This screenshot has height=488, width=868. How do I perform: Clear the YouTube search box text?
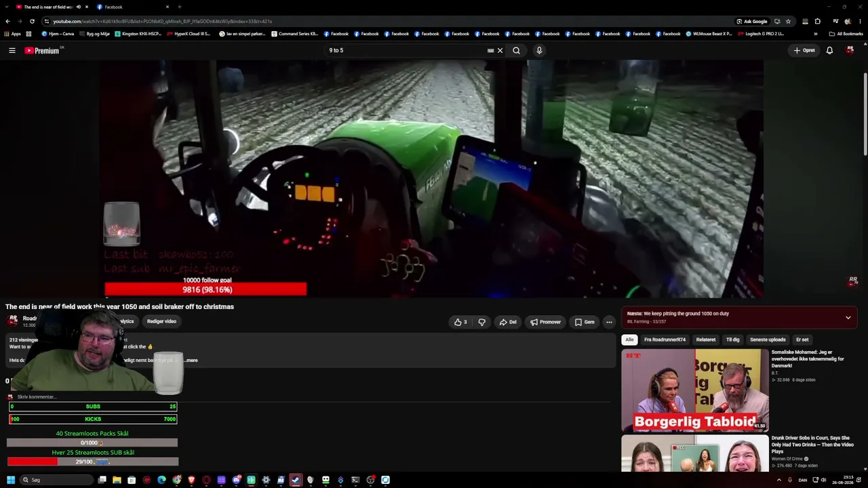pyautogui.click(x=500, y=50)
